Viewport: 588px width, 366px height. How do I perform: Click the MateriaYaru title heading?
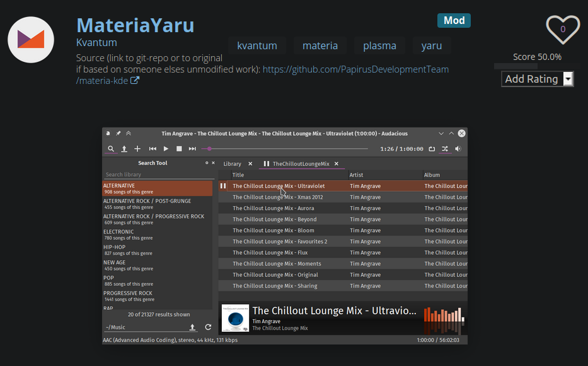tap(135, 25)
